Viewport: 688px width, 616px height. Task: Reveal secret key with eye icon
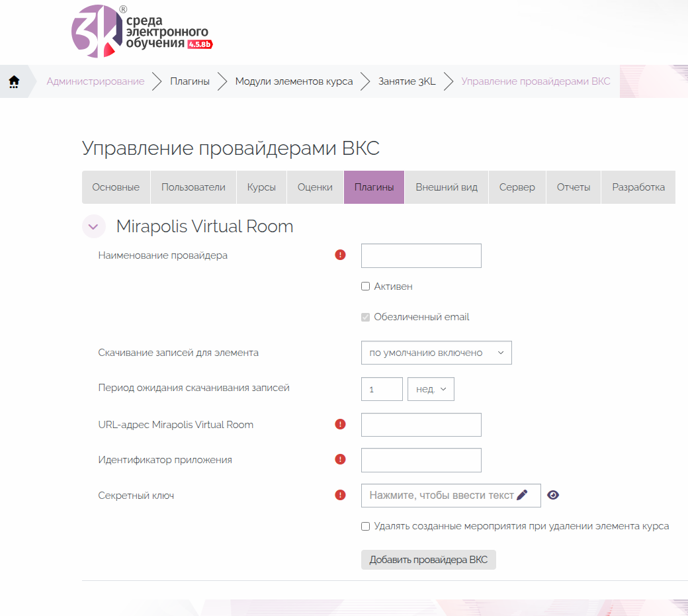[553, 495]
